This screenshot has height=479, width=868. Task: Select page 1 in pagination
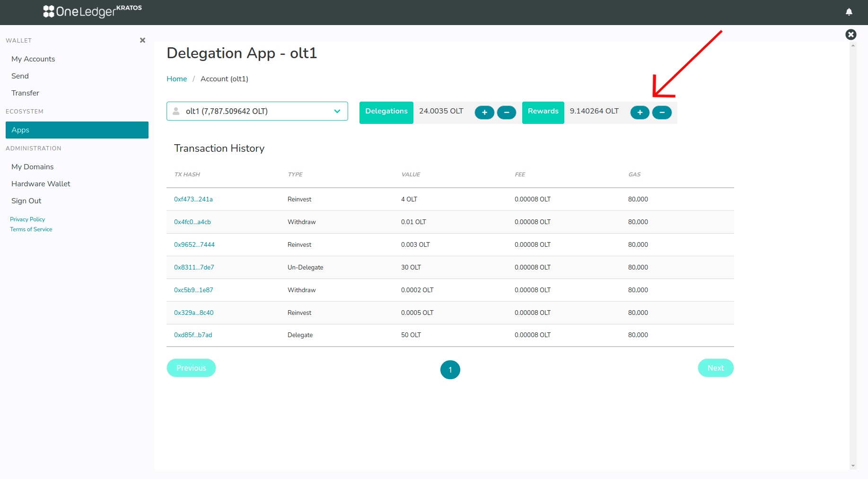click(x=450, y=370)
